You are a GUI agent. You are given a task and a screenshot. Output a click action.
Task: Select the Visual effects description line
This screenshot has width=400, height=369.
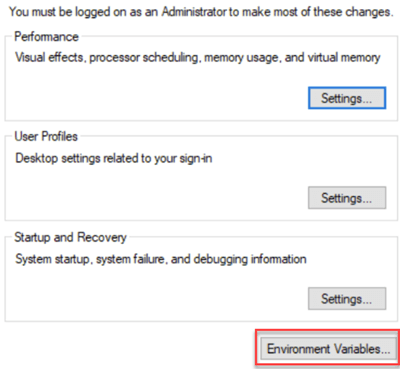point(198,58)
